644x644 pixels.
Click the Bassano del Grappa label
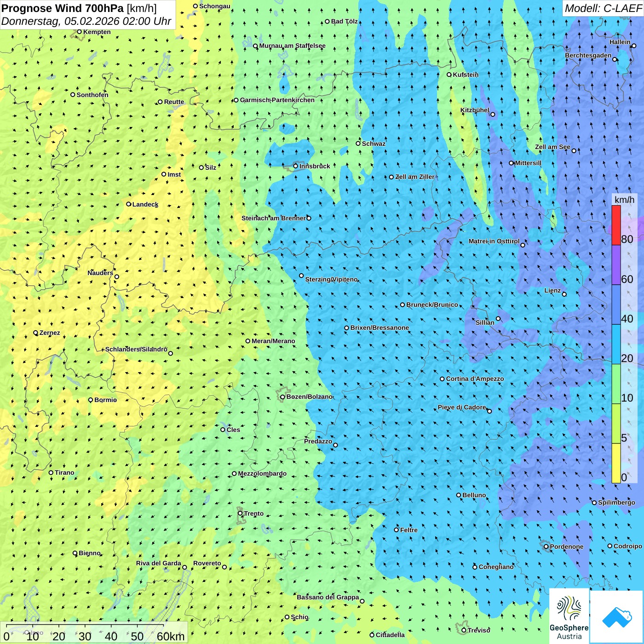(x=328, y=597)
